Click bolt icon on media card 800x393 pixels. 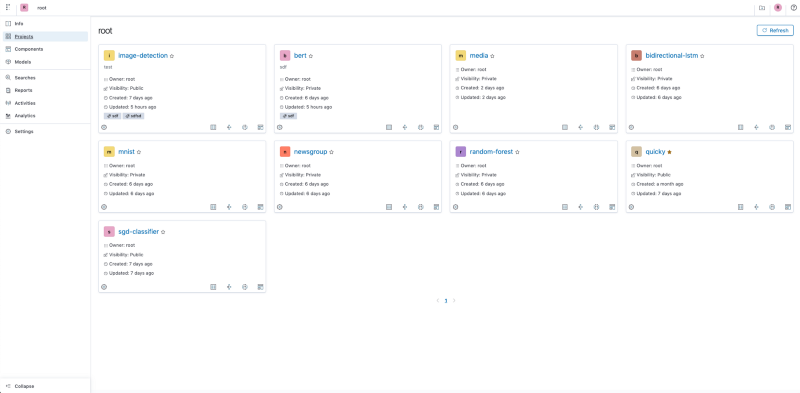[x=581, y=127]
